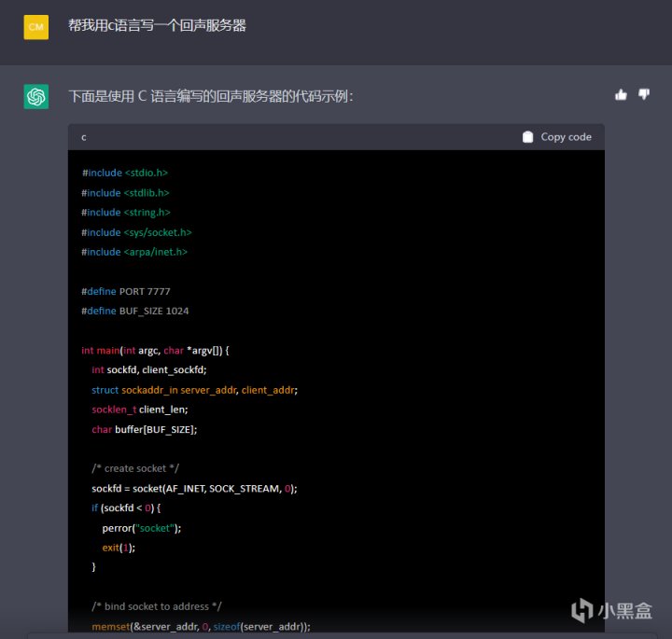Click the int main function declaration line
Image resolution: width=672 pixels, height=639 pixels.
pos(155,351)
